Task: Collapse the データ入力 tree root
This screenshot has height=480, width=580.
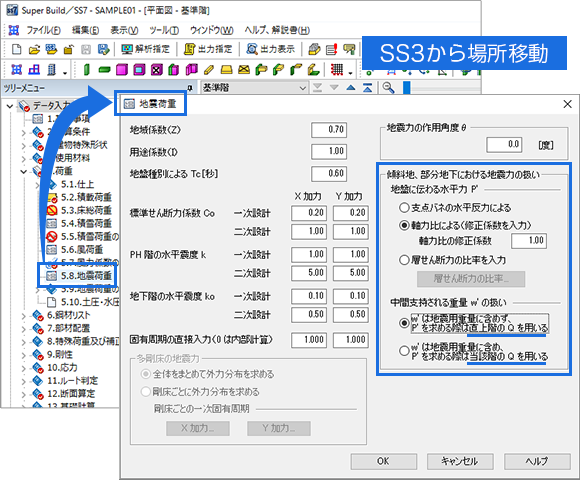Action: click(10, 106)
